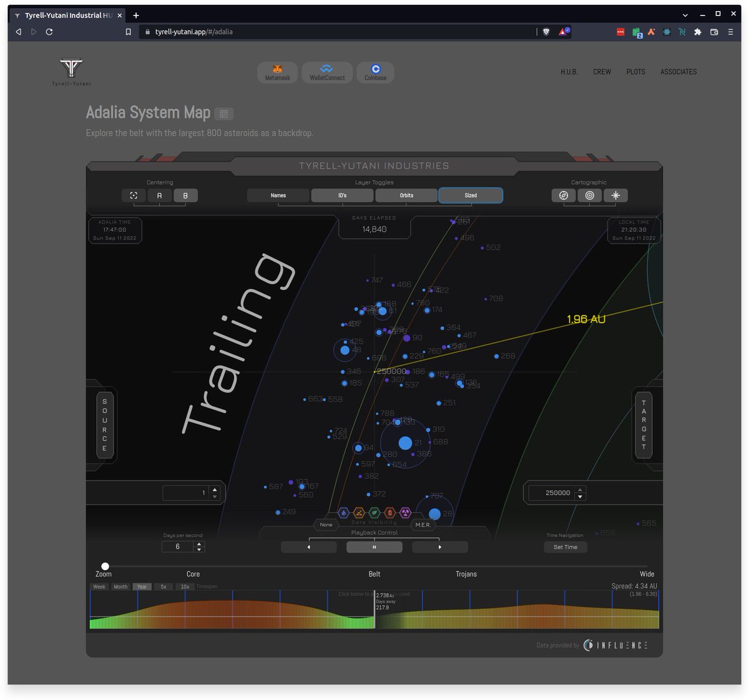Open the ASSOCIATES page

coord(678,72)
